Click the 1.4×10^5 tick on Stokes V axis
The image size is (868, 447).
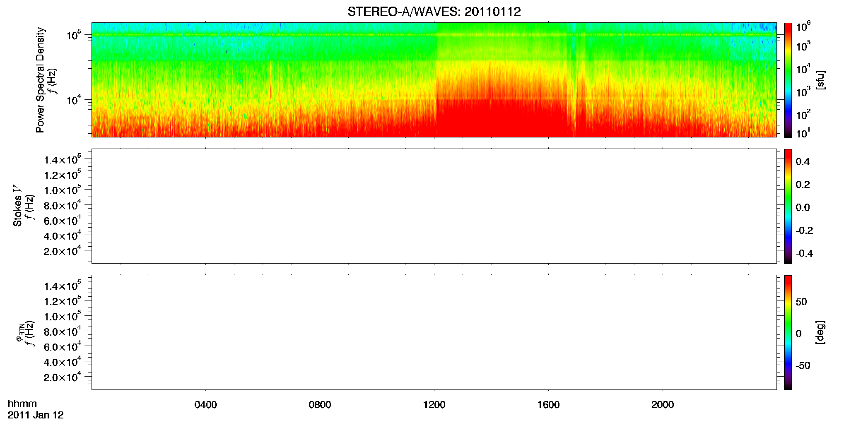(63, 160)
